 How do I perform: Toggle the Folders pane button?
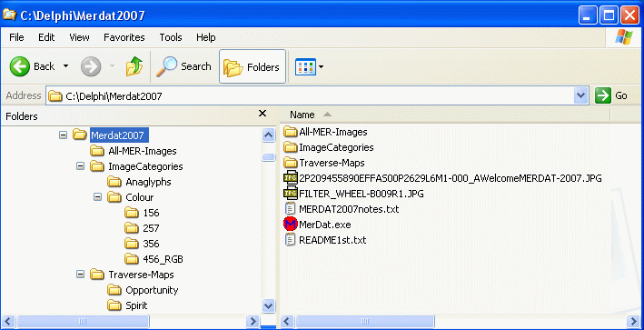(x=253, y=66)
